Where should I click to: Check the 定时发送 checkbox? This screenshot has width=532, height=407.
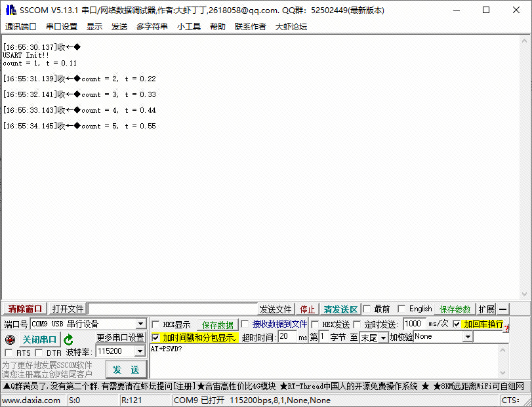358,324
